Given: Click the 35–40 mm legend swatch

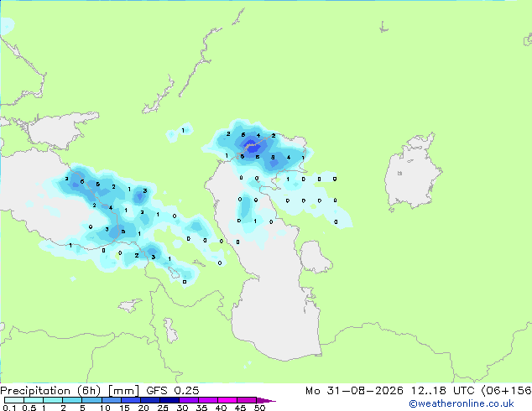Looking at the screenshot, I should point(207,400).
